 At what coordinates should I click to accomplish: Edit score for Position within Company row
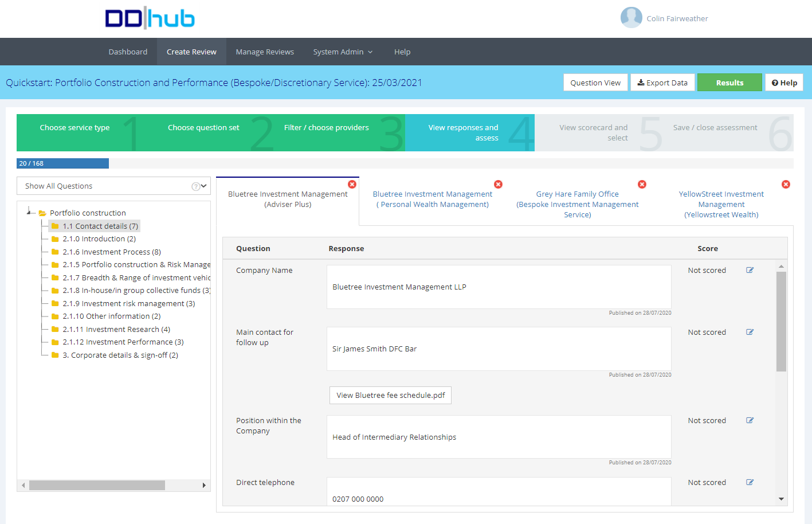tap(750, 420)
